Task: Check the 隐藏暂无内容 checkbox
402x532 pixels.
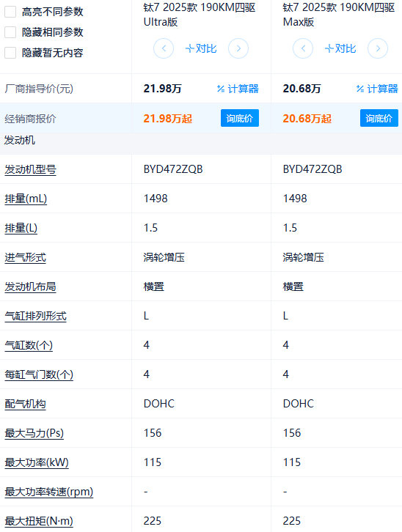Action: click(10, 53)
